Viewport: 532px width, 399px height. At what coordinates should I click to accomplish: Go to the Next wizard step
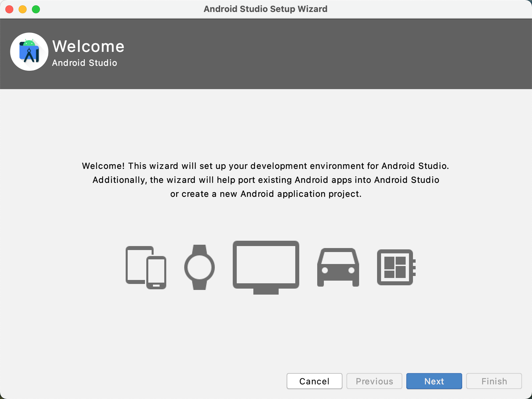tap(434, 381)
